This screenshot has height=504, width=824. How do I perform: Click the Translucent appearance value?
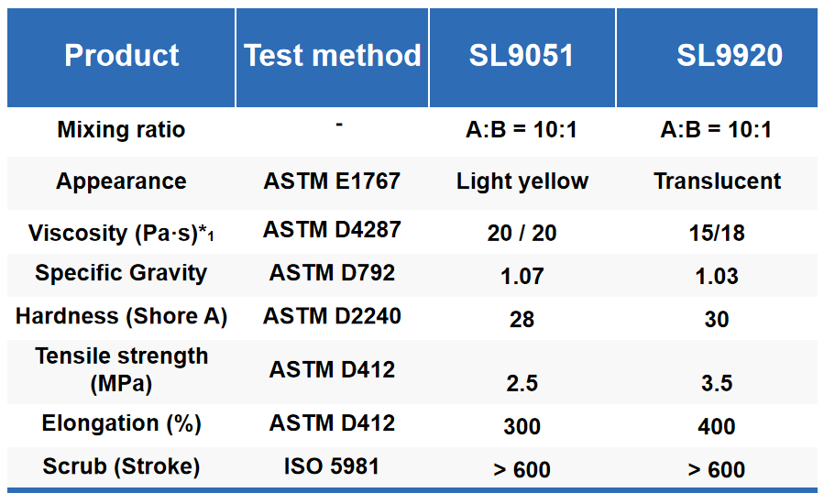[x=717, y=181]
